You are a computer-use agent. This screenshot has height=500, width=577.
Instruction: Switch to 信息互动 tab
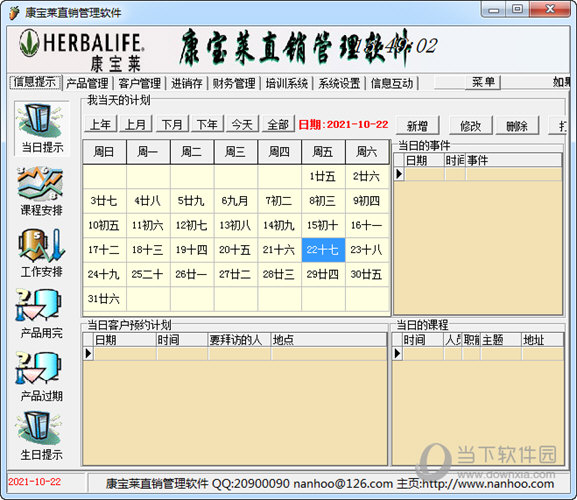click(392, 84)
